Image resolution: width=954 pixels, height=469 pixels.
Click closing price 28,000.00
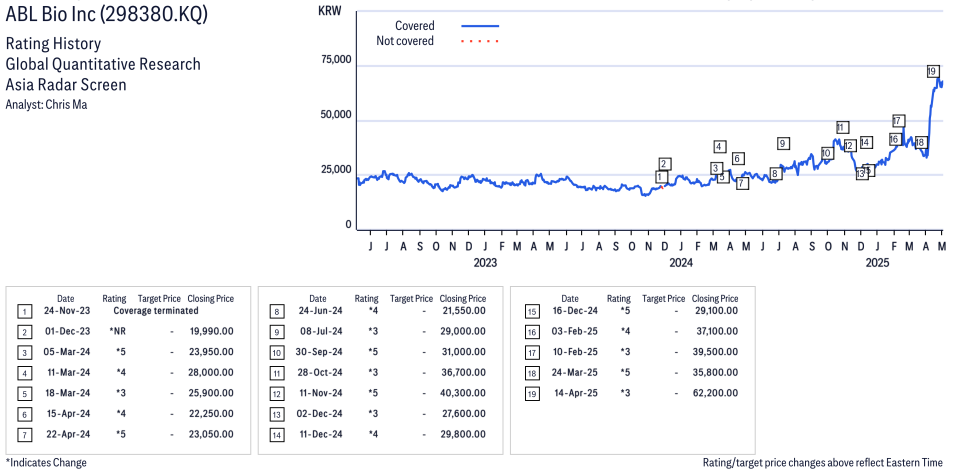pos(209,373)
